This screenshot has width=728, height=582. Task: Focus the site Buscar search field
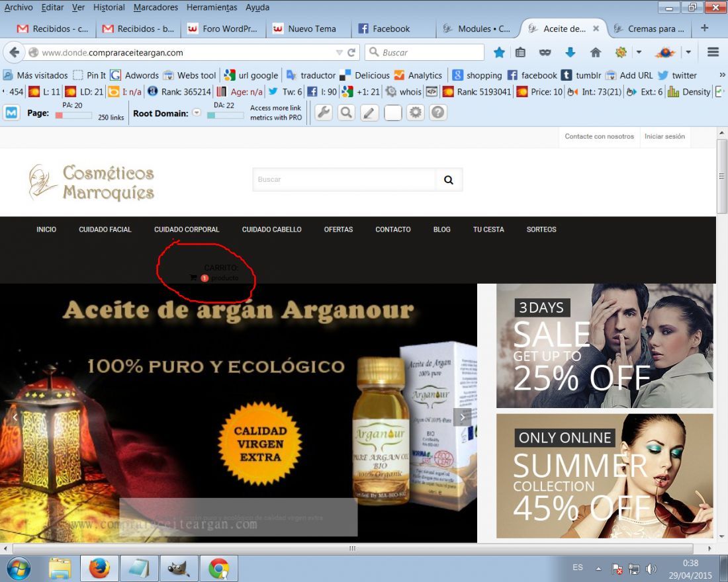click(x=345, y=180)
